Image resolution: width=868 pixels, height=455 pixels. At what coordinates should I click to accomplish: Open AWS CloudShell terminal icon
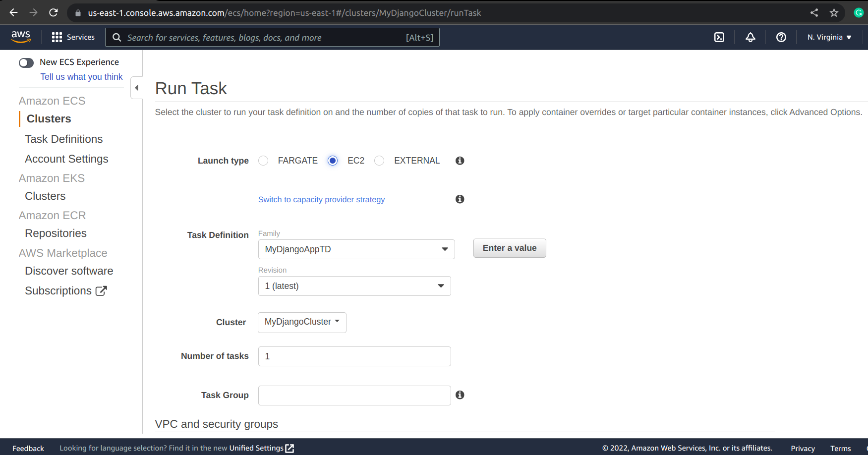(x=719, y=37)
